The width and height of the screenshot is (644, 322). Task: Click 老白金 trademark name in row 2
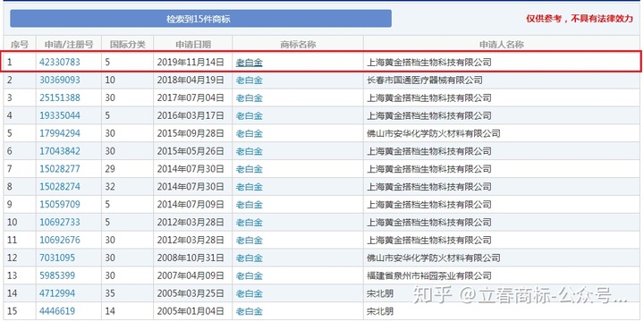[249, 80]
